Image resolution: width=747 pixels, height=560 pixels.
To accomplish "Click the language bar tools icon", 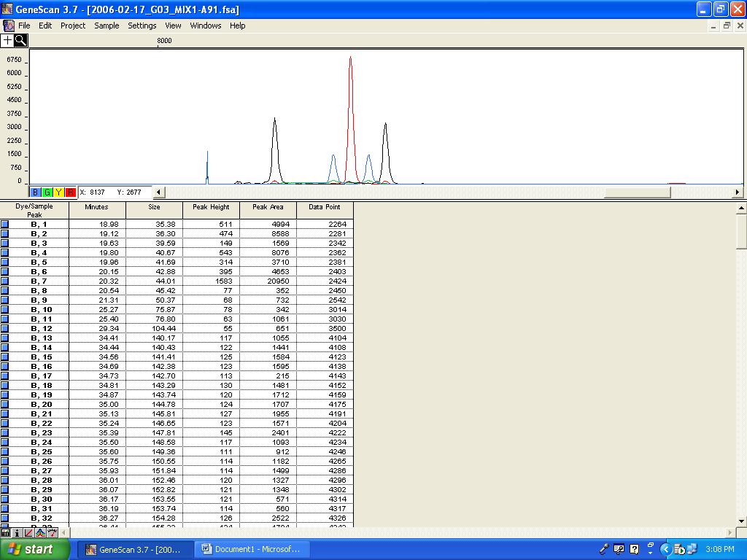I will point(619,549).
